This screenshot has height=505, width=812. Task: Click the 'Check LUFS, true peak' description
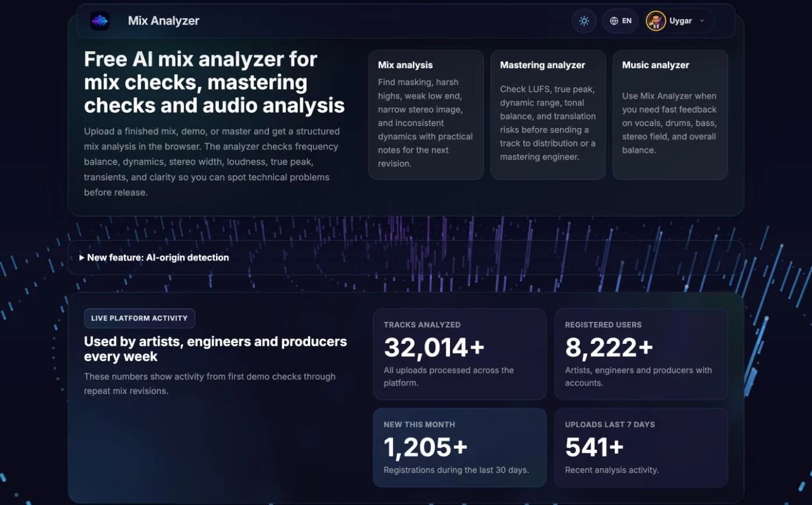[548, 123]
